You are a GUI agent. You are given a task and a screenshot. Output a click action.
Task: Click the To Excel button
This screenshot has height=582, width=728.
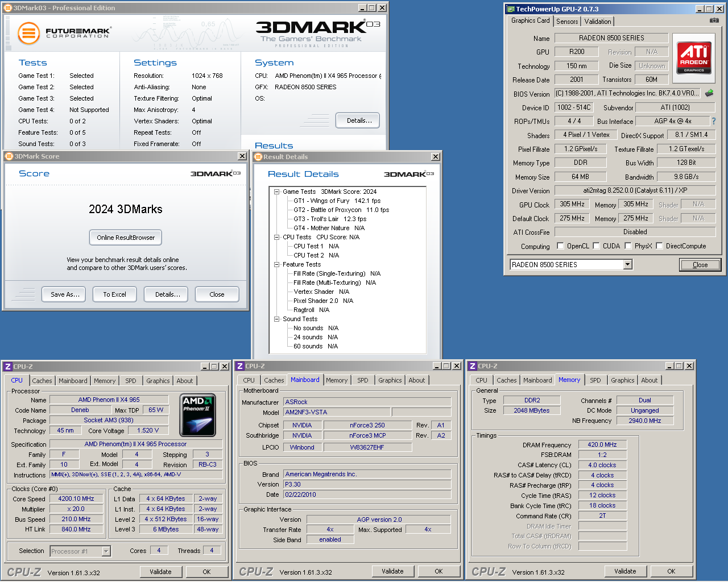[x=115, y=294]
